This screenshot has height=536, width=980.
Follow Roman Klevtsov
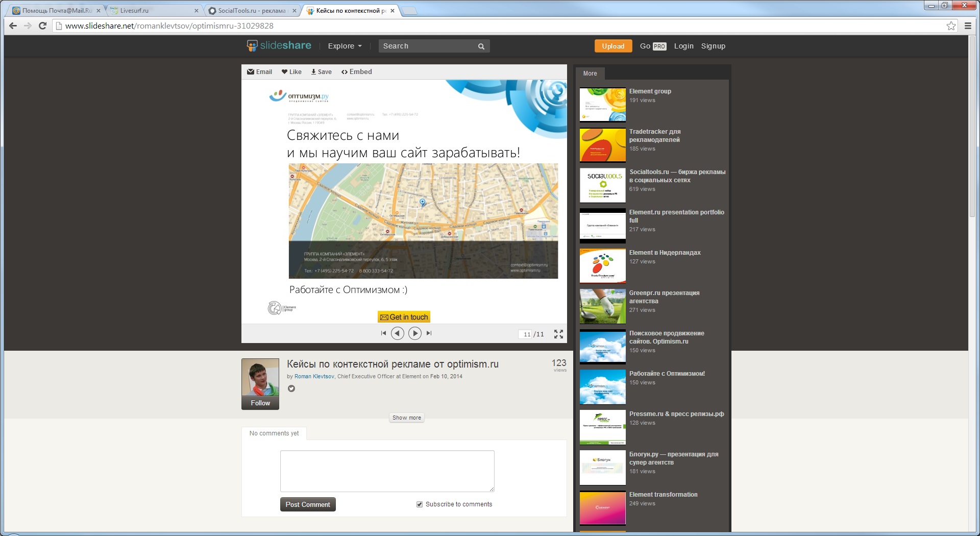click(x=260, y=403)
